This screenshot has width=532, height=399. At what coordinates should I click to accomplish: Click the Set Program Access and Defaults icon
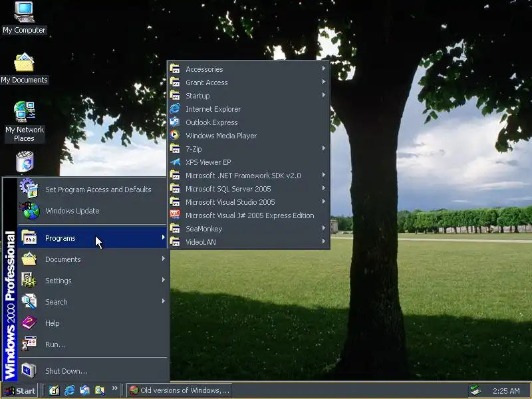(29, 188)
